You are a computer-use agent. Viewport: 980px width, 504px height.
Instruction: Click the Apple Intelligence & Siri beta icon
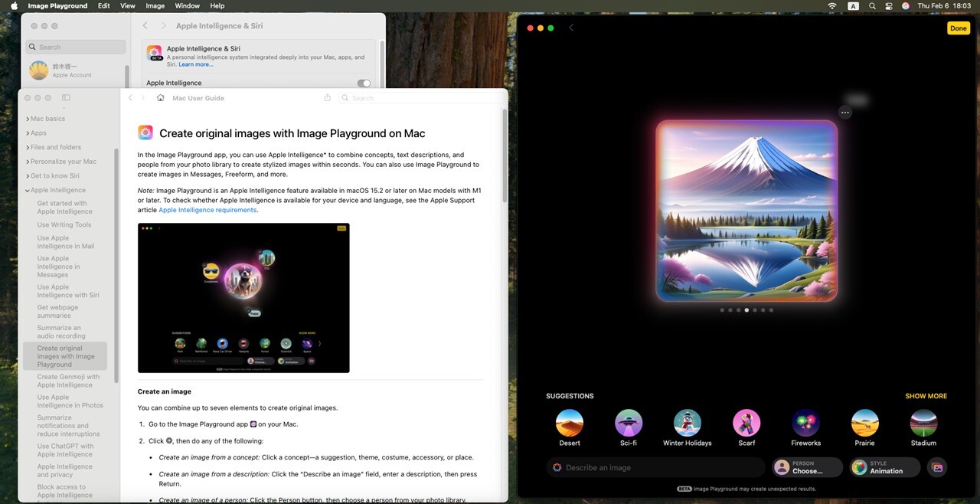coord(155,53)
